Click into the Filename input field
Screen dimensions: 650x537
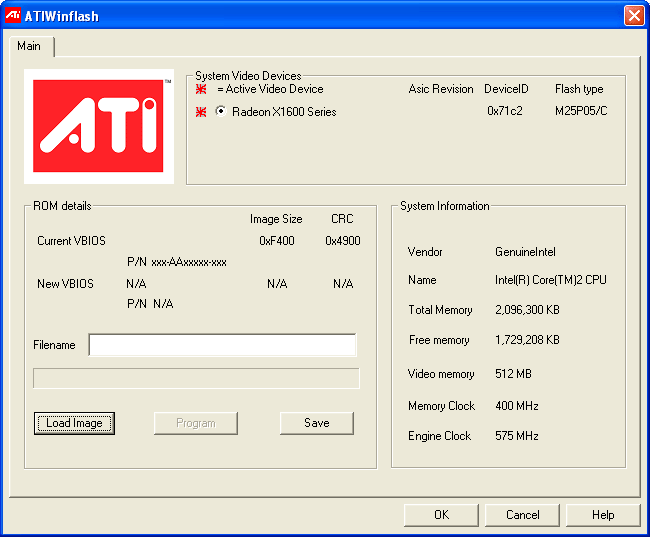[x=222, y=345]
